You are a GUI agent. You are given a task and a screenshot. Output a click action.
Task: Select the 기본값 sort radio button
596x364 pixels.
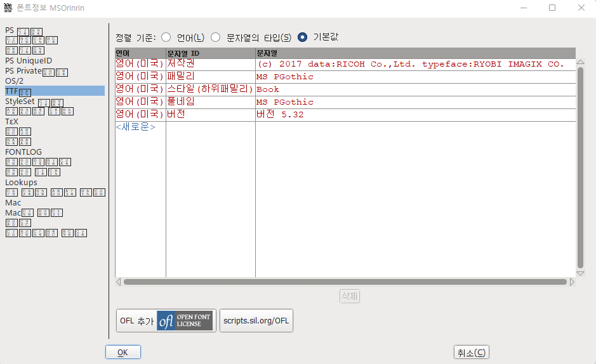pyautogui.click(x=303, y=37)
